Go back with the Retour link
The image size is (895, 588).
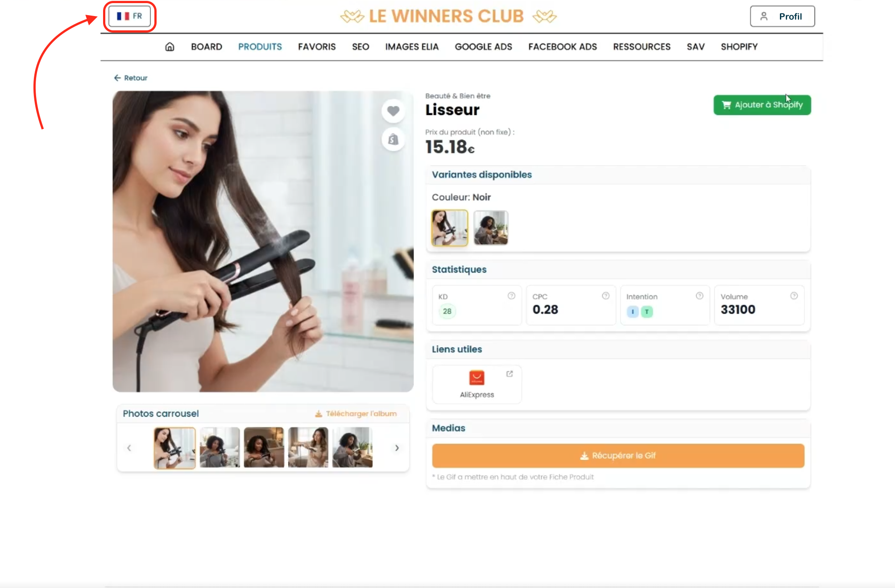pos(130,78)
